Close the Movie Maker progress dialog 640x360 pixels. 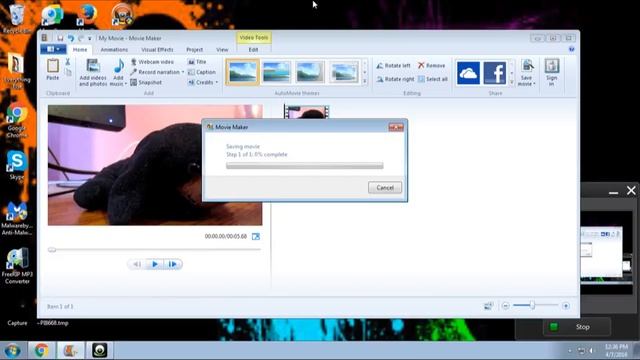(x=396, y=127)
